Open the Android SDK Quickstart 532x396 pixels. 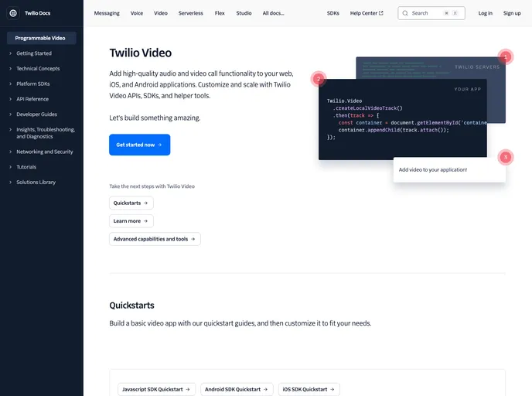pos(237,389)
